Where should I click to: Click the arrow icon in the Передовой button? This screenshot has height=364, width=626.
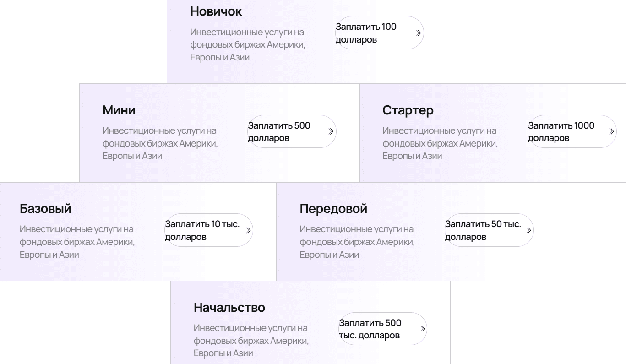(x=529, y=230)
